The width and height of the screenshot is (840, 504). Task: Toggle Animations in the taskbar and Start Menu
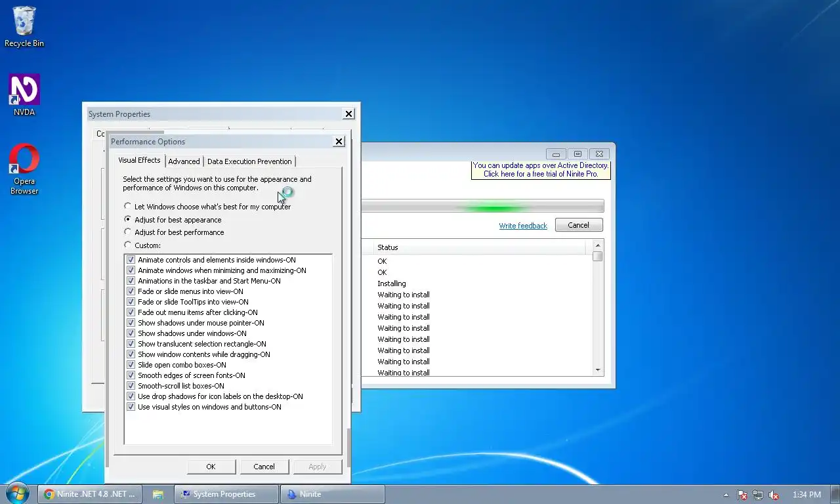point(131,281)
